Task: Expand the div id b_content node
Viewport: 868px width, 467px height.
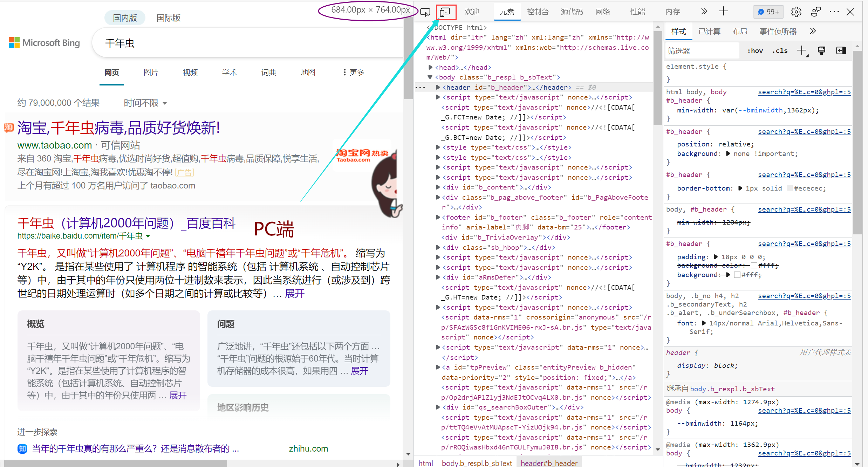Action: tap(438, 187)
